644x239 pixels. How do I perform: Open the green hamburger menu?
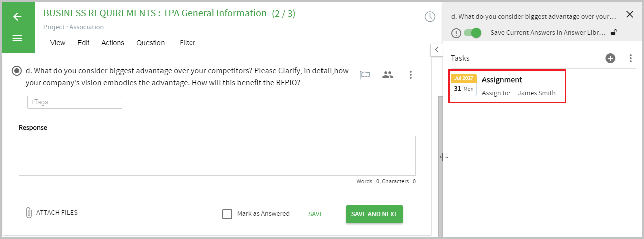click(18, 39)
